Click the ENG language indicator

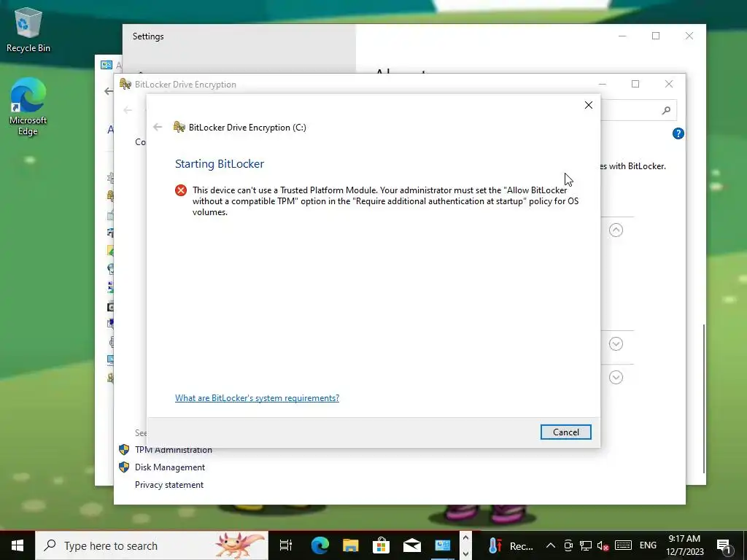(x=648, y=545)
